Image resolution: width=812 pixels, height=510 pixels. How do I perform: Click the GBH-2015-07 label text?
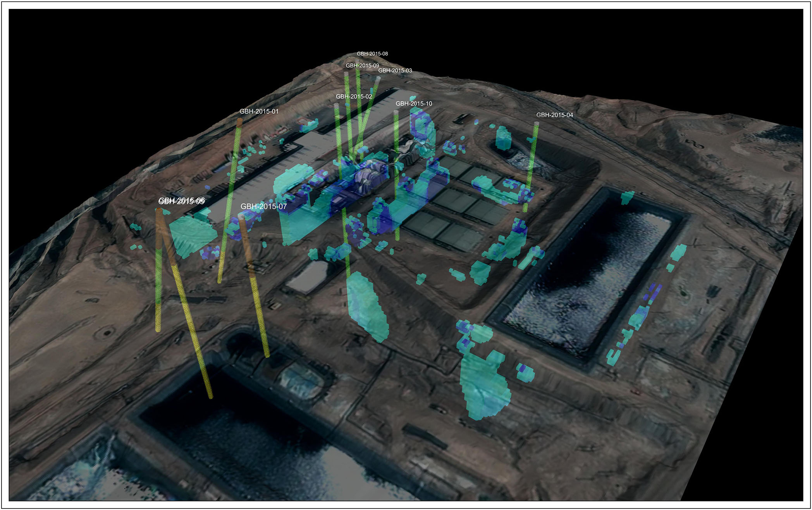coord(263,207)
